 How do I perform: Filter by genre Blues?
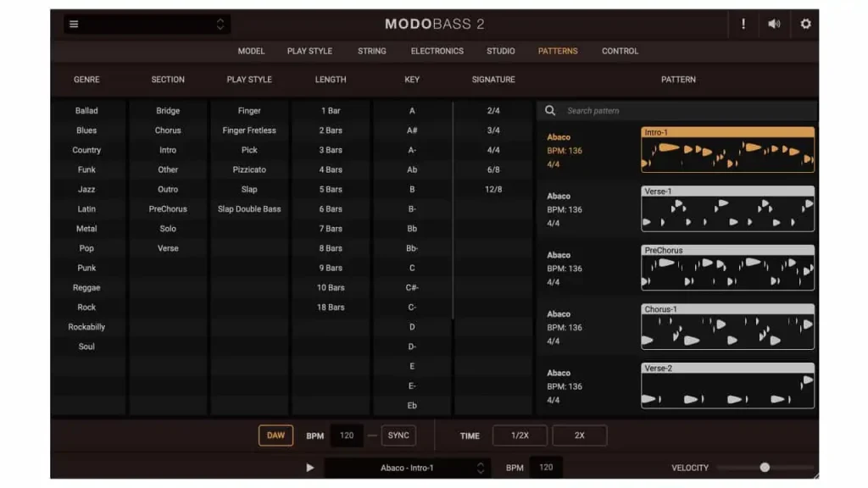click(x=86, y=130)
